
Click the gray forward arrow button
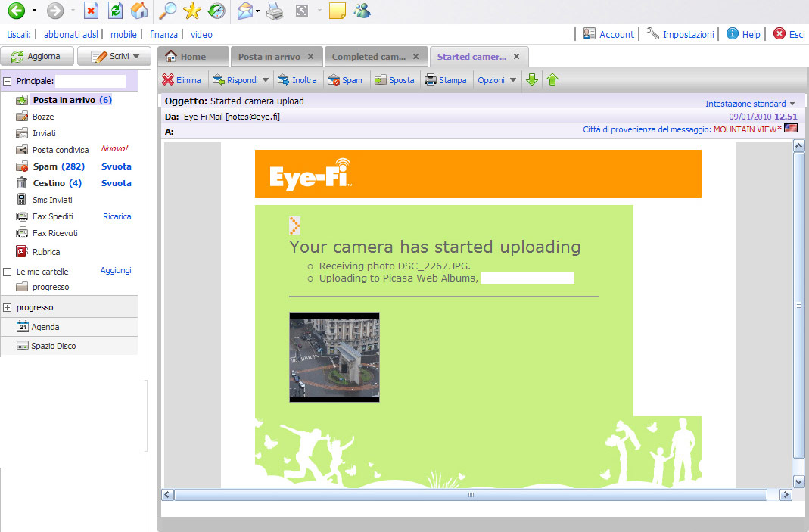click(x=55, y=11)
